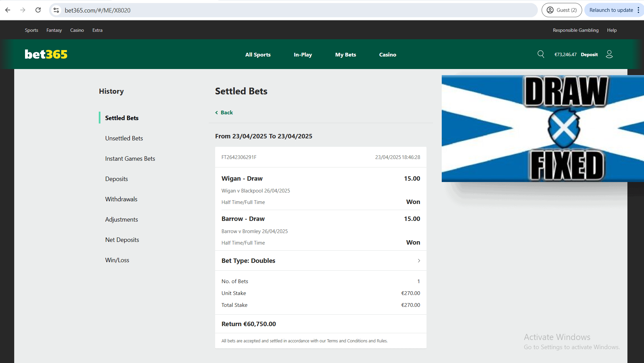This screenshot has width=644, height=363.
Task: Click Barrow v Bromley 26/04/2025 fixture
Action: point(255,231)
